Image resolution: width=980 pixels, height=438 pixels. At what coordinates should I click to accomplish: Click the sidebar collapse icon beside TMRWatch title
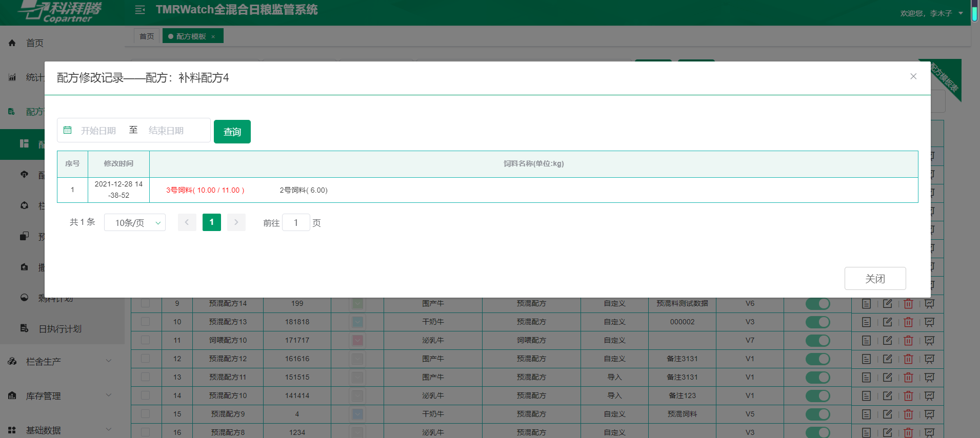(x=139, y=10)
